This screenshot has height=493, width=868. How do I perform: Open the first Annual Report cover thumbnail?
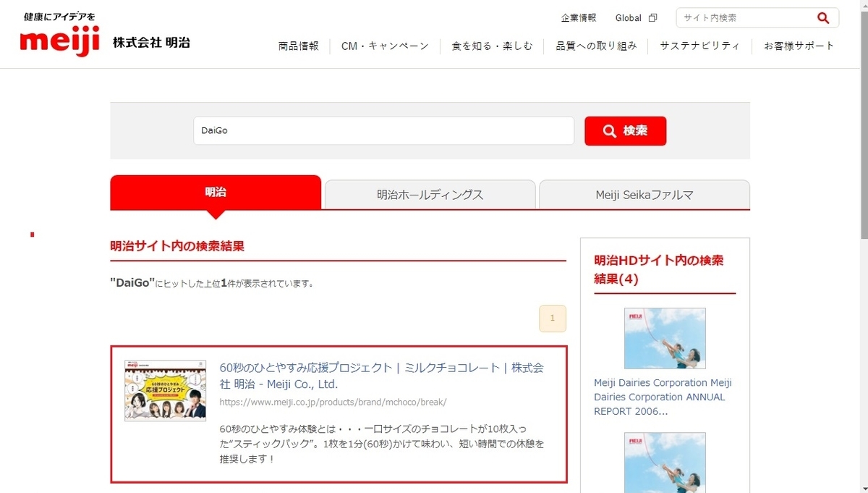click(x=665, y=338)
